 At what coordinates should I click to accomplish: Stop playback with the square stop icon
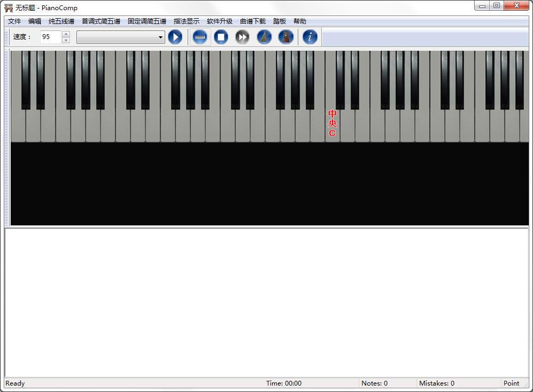pos(221,37)
